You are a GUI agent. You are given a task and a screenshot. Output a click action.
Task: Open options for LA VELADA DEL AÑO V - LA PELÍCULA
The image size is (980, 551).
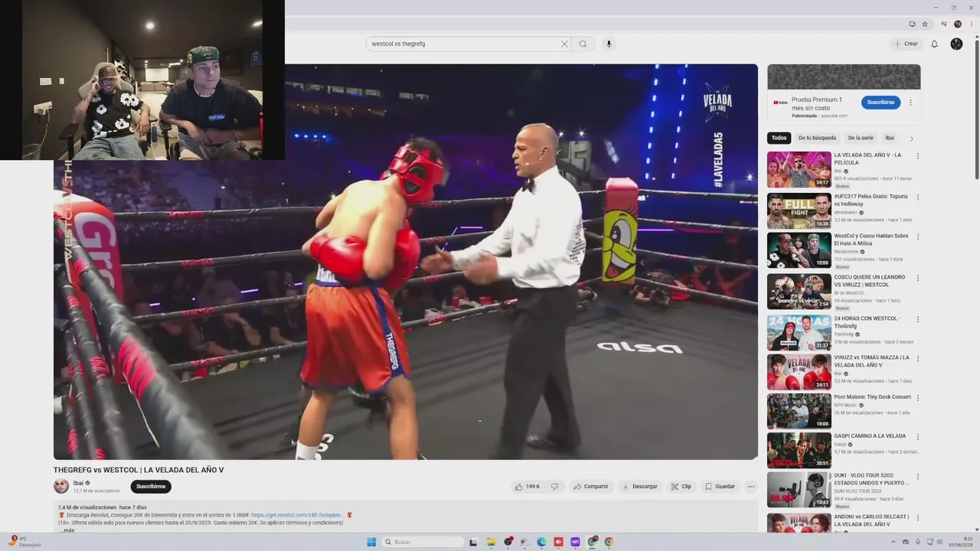click(x=918, y=156)
